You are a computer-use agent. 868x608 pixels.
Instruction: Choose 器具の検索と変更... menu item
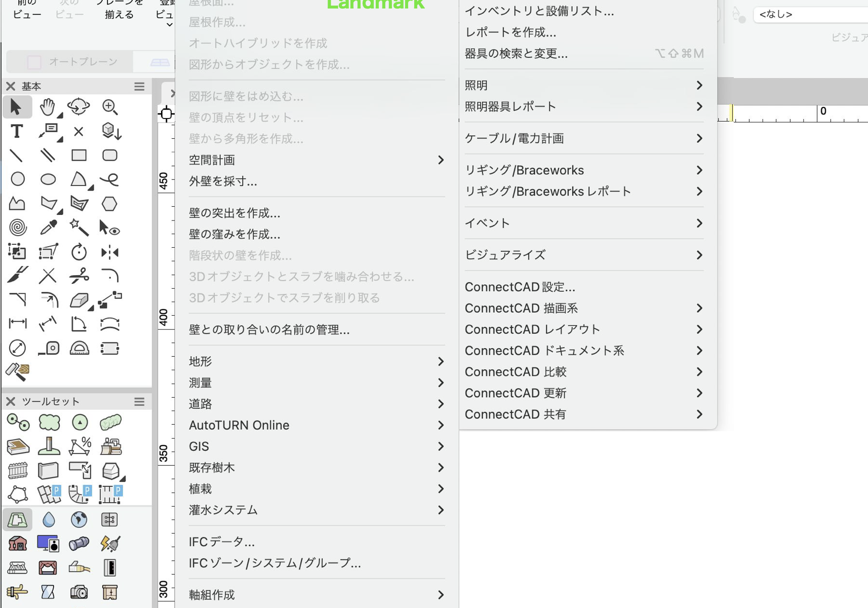pos(587,54)
